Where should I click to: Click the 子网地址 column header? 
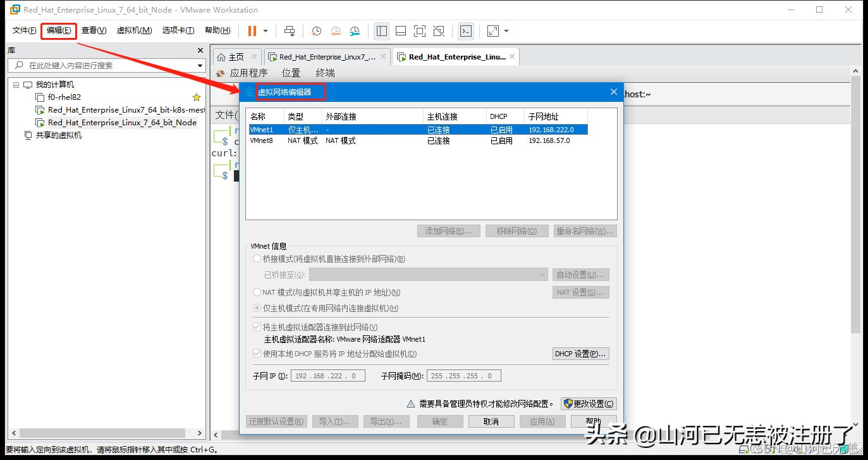pos(556,116)
